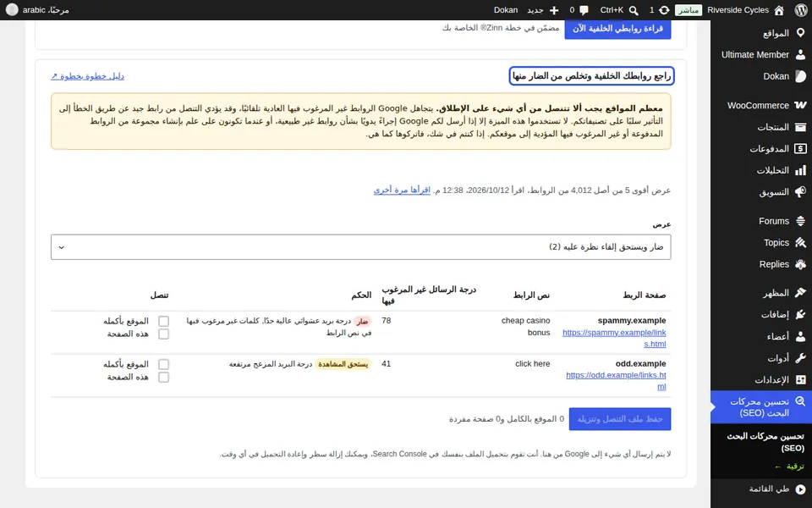Click the الإعدادات sliders icon
The width and height of the screenshot is (812, 508).
click(x=800, y=380)
